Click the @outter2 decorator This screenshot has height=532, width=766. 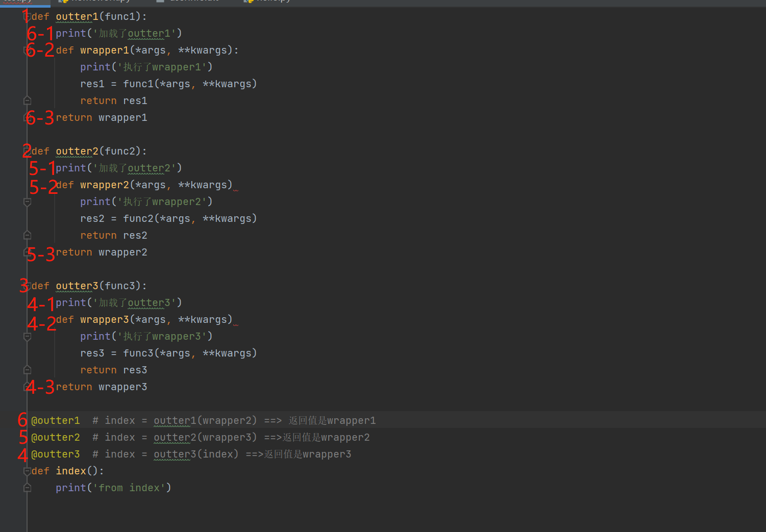[56, 438]
